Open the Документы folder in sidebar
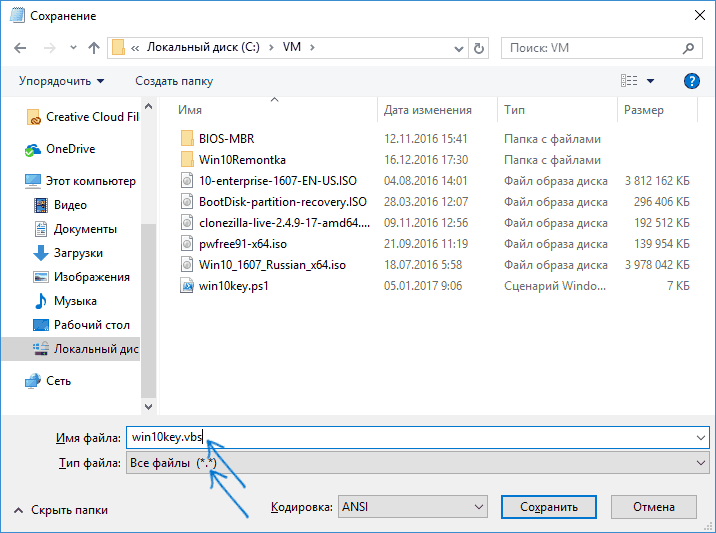This screenshot has width=716, height=533. (x=76, y=229)
